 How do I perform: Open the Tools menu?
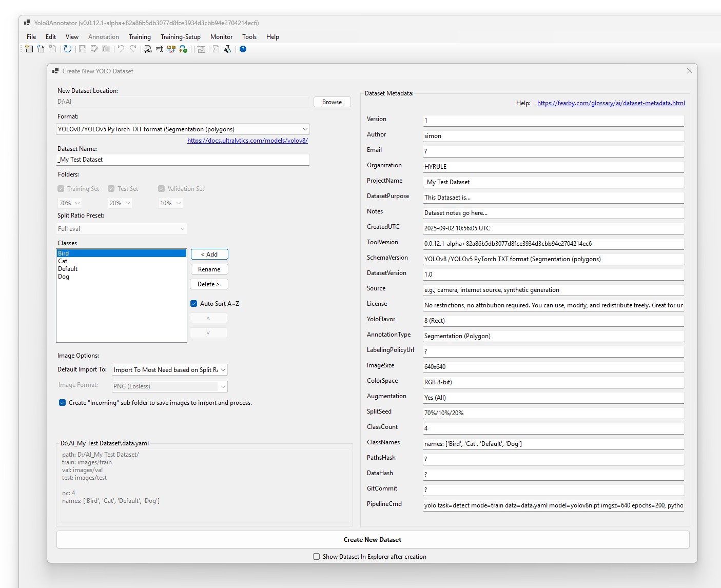pos(249,36)
